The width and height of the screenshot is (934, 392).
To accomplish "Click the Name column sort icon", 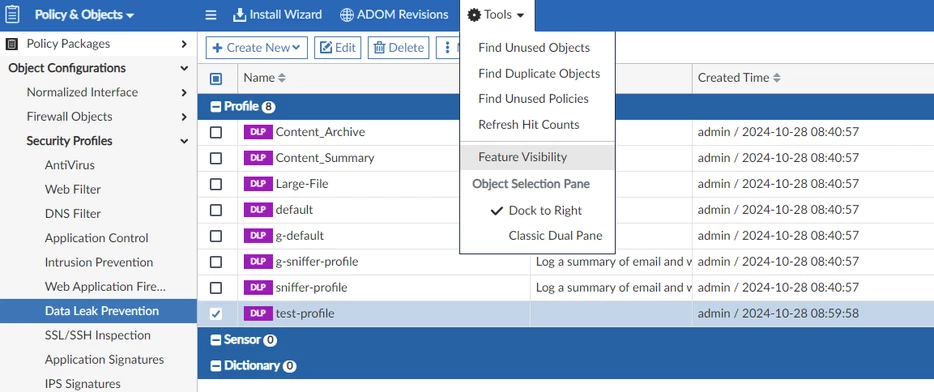I will coord(282,78).
